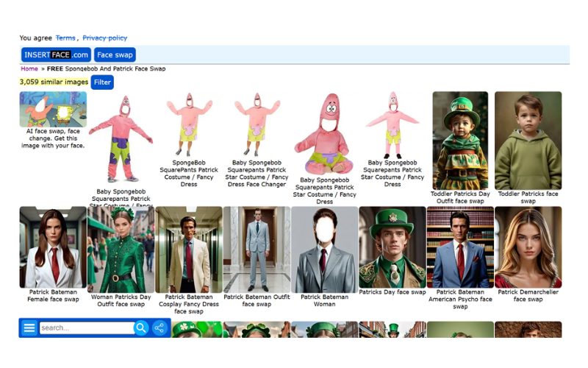Open SpongeBob SquarePants Patrick Costume image
Viewport: 588px width, 368px height.
tap(189, 124)
